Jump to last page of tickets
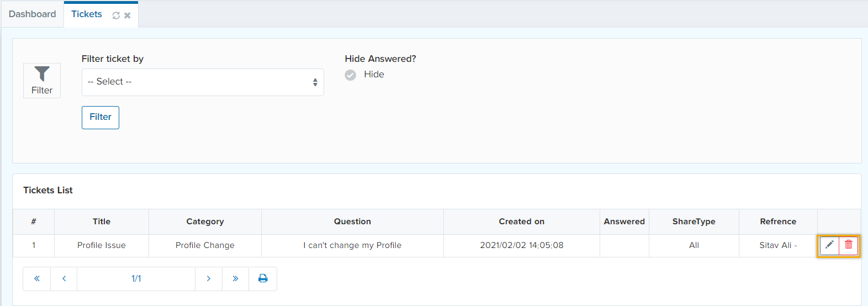This screenshot has height=306, width=868. click(236, 279)
